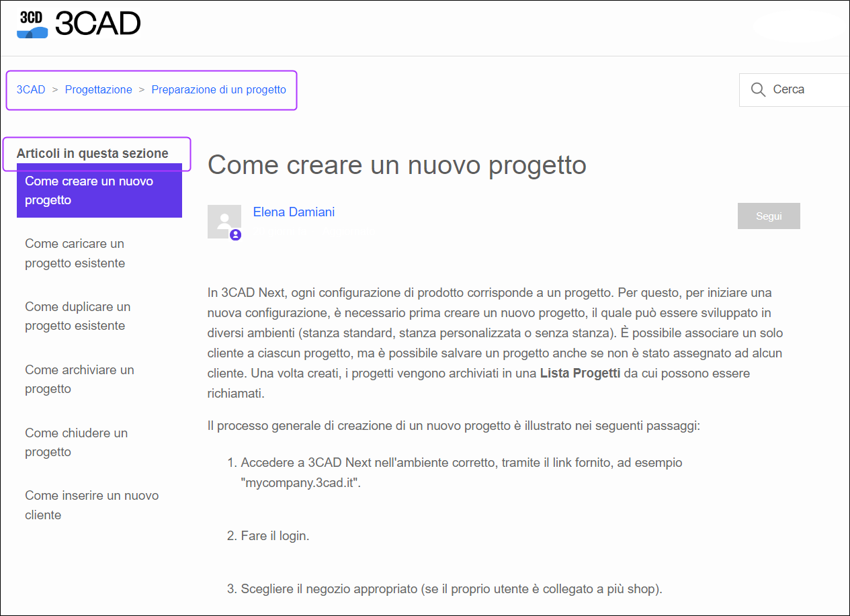Open the 3CAD breadcrumb link
The image size is (850, 616).
31,89
